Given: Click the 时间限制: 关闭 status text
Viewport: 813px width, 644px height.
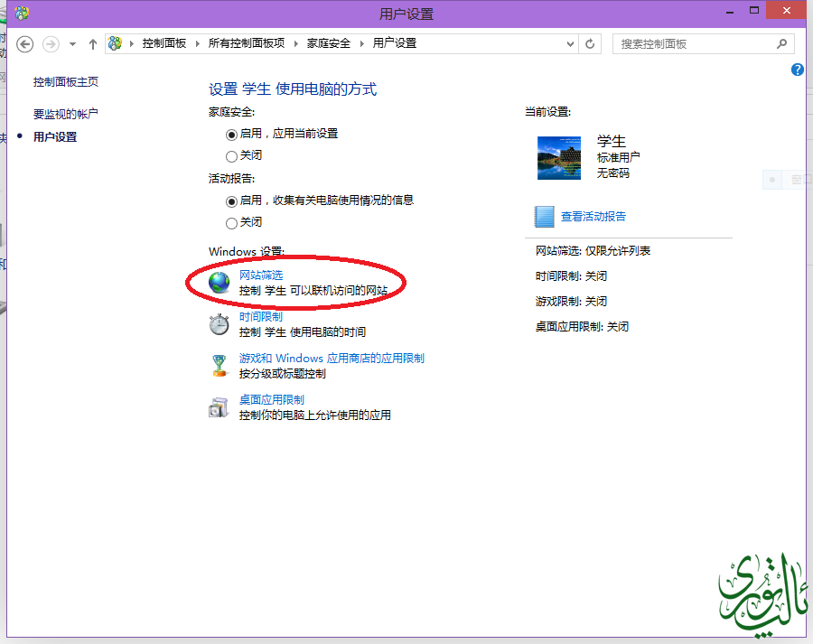Looking at the screenshot, I should click(572, 276).
